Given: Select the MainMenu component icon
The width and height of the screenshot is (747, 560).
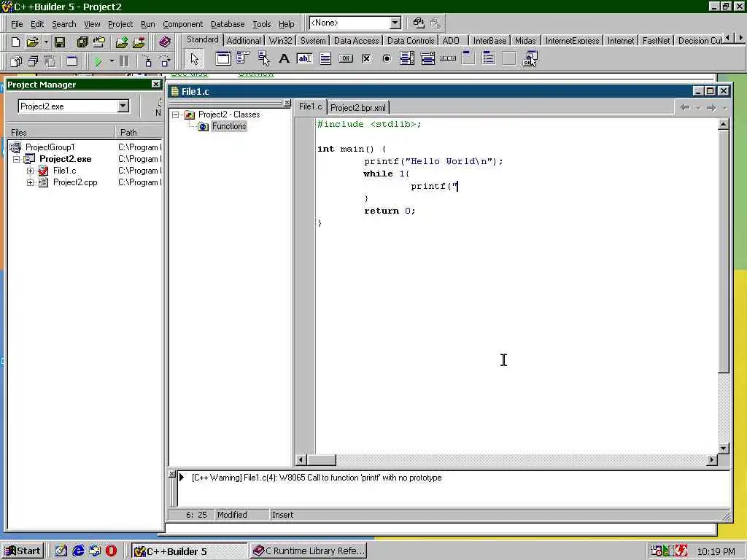Looking at the screenshot, I should coord(244,58).
